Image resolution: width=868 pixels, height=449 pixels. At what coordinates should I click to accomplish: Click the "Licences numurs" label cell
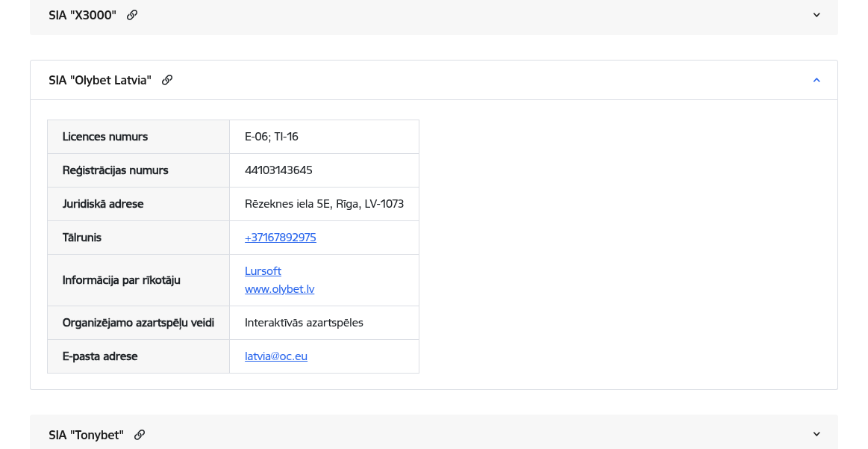click(138, 137)
